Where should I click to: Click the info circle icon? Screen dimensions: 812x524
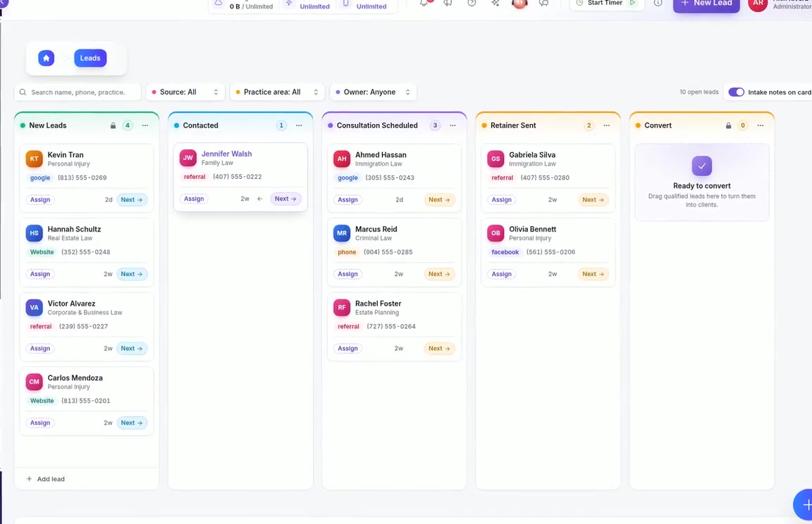658,3
